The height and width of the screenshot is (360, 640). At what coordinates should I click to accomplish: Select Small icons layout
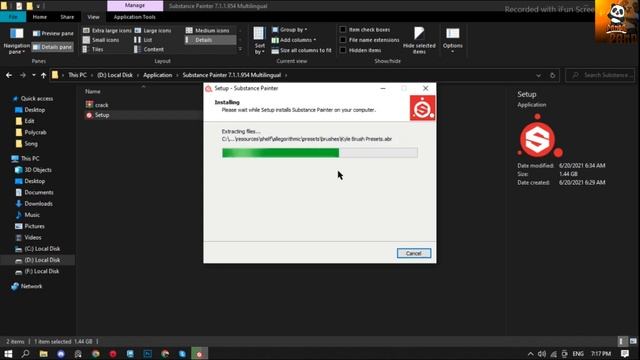click(101, 40)
